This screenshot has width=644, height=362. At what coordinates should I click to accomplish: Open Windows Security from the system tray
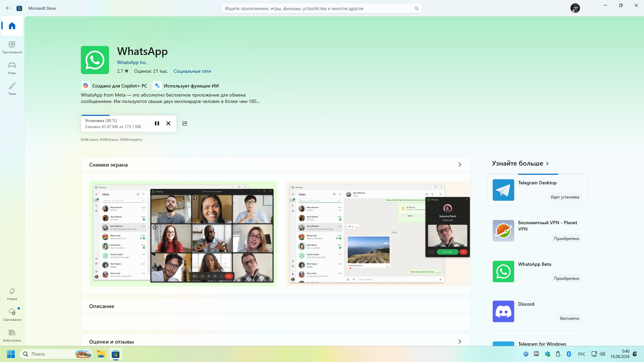[547, 354]
